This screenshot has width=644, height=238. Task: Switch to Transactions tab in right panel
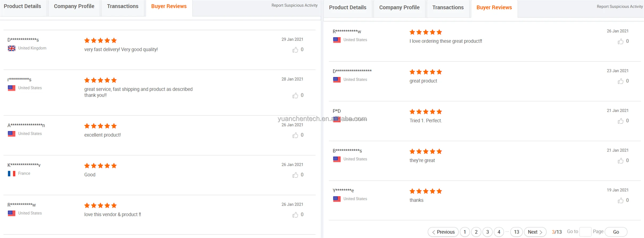tap(448, 8)
